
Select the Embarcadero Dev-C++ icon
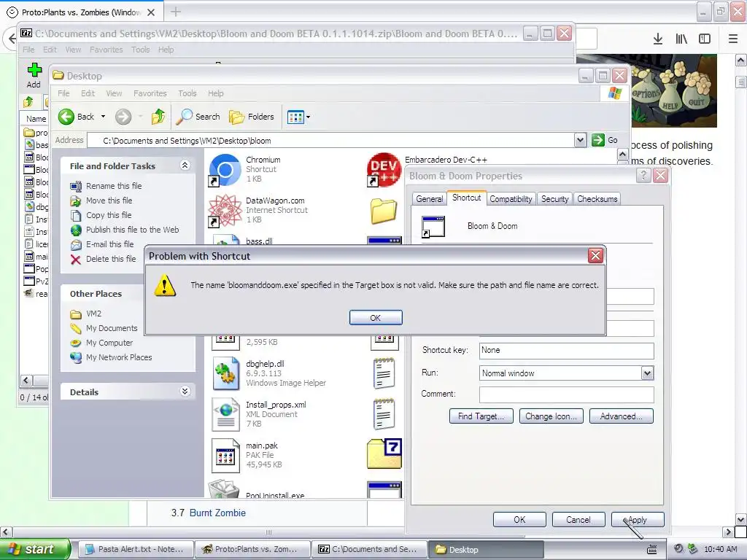tap(383, 169)
